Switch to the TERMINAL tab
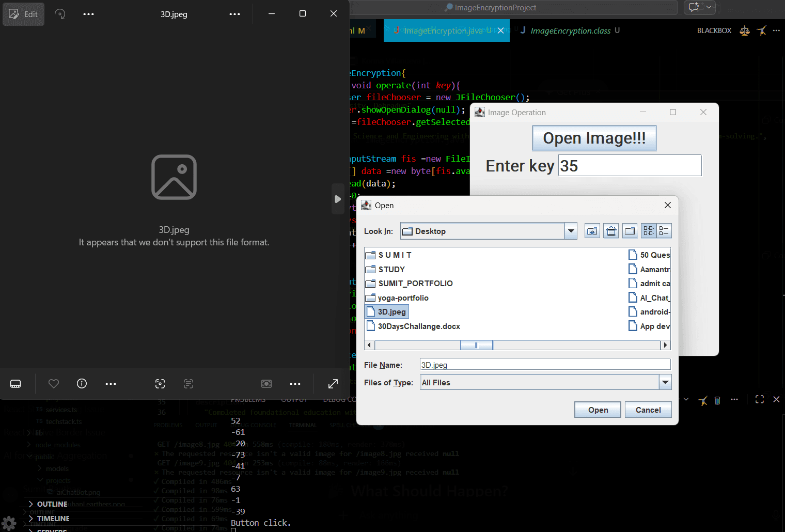 click(x=303, y=425)
